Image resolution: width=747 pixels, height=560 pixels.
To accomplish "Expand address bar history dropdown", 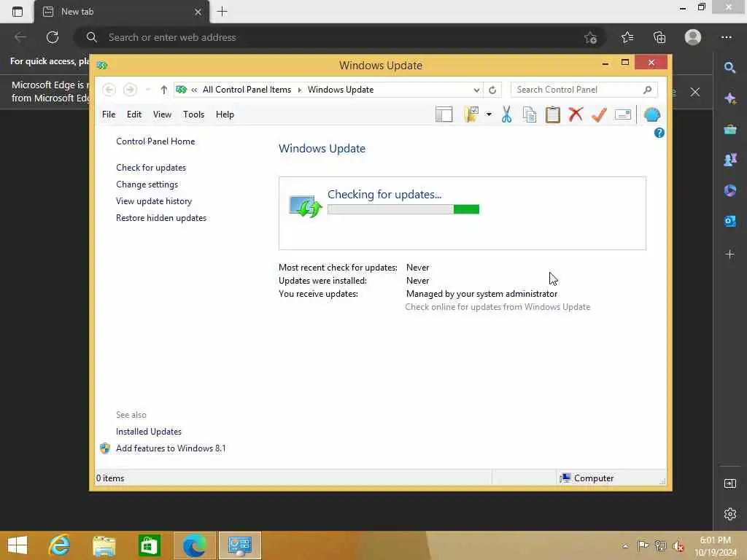I will point(476,90).
